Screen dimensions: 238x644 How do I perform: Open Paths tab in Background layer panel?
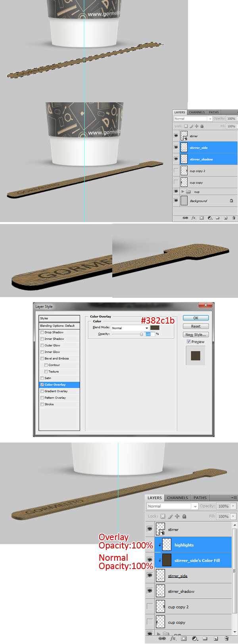pyautogui.click(x=214, y=112)
